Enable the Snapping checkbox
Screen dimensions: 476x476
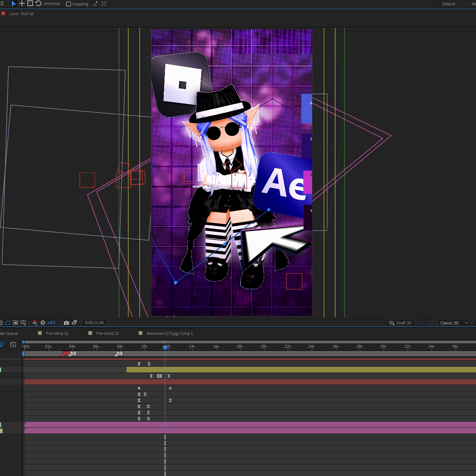(x=69, y=4)
